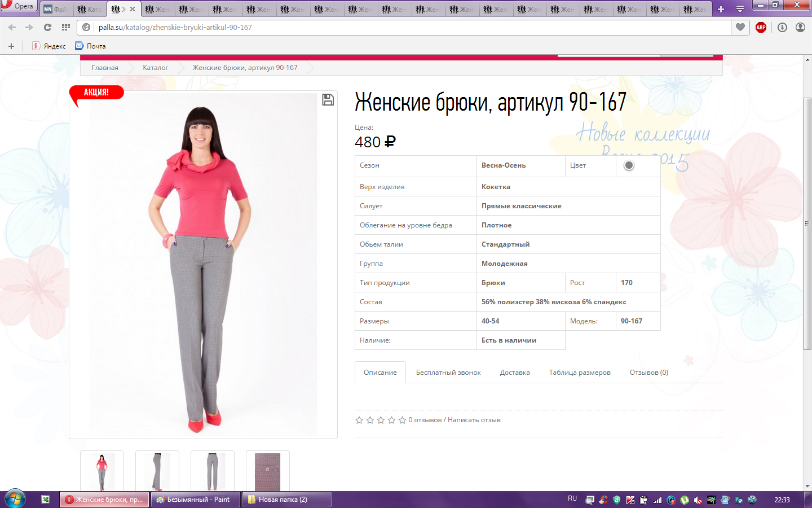Click the address bar URL field
This screenshot has height=508, width=812.
pyautogui.click(x=395, y=27)
